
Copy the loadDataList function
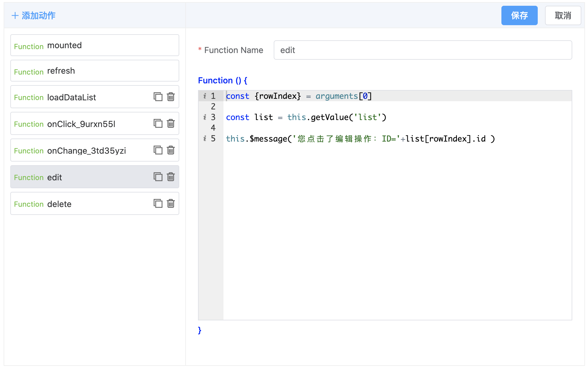click(x=158, y=97)
